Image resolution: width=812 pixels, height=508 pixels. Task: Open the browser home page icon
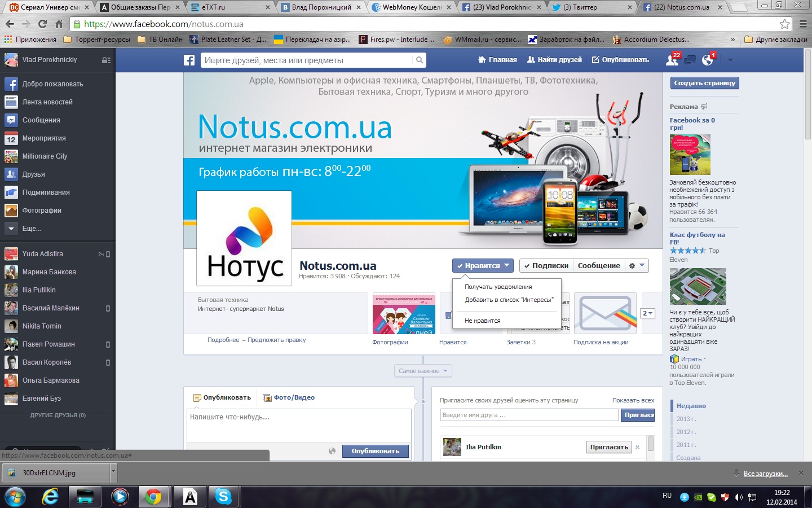pos(59,24)
